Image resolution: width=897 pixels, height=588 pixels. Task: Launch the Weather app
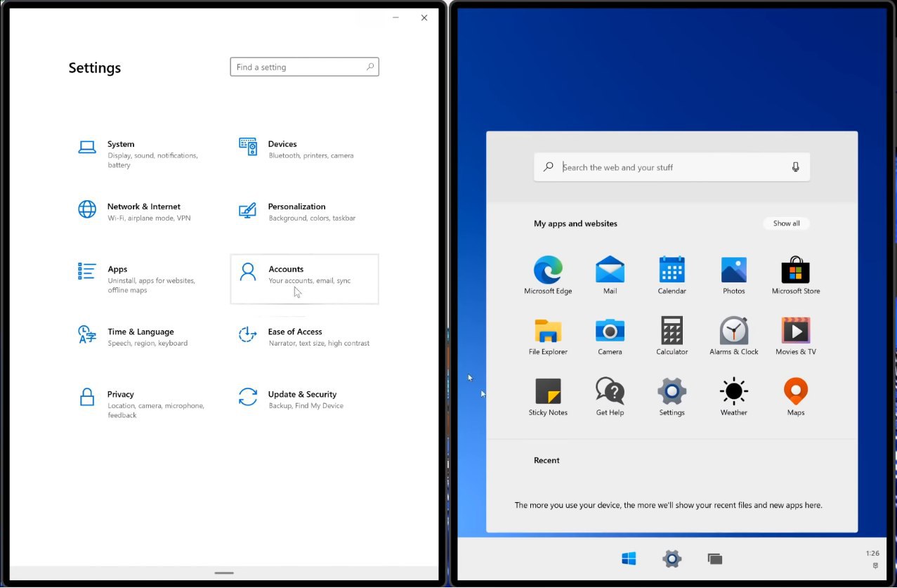coord(733,397)
